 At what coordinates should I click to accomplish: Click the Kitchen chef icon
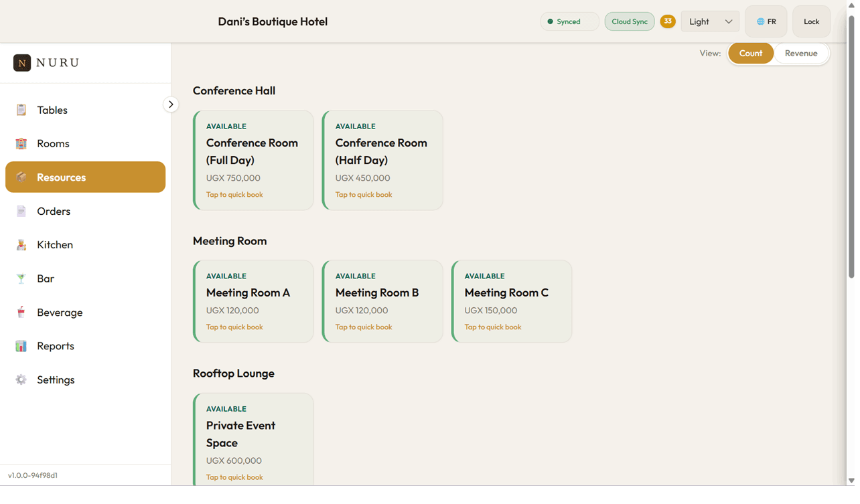click(21, 245)
